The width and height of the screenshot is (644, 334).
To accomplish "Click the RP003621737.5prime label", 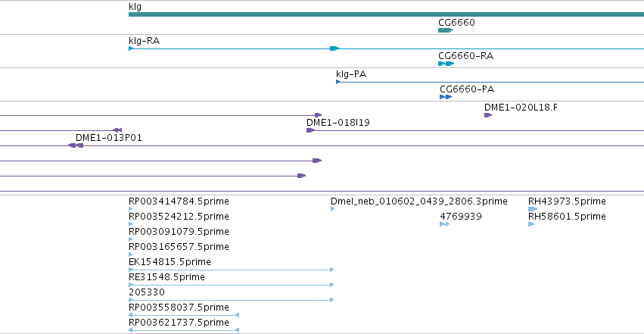I will 179,323.
